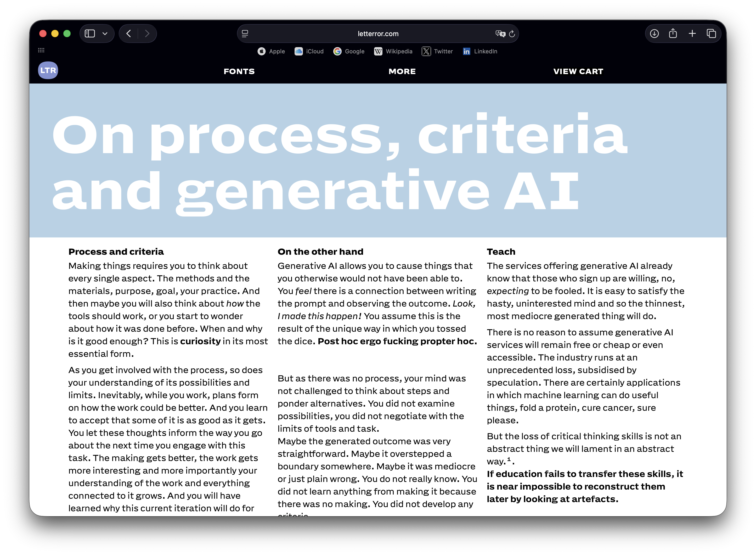Open the Google bookmark
The height and width of the screenshot is (555, 756).
pos(349,51)
